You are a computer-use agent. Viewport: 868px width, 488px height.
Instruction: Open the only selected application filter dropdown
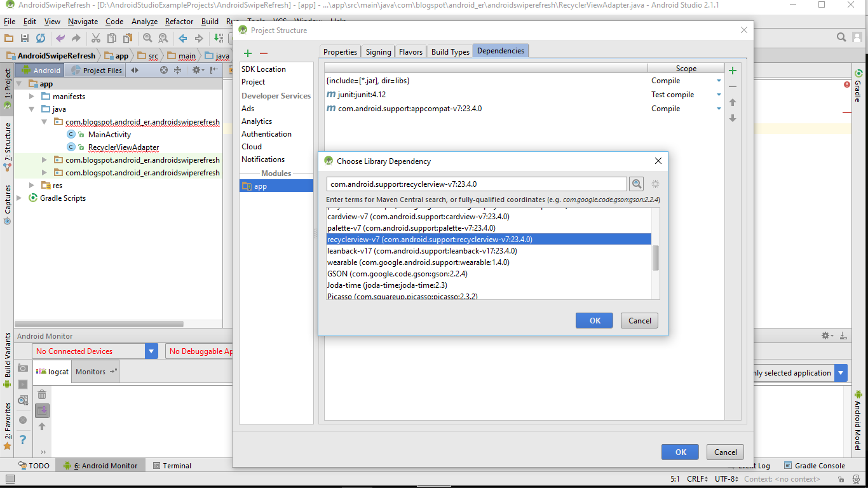(841, 373)
